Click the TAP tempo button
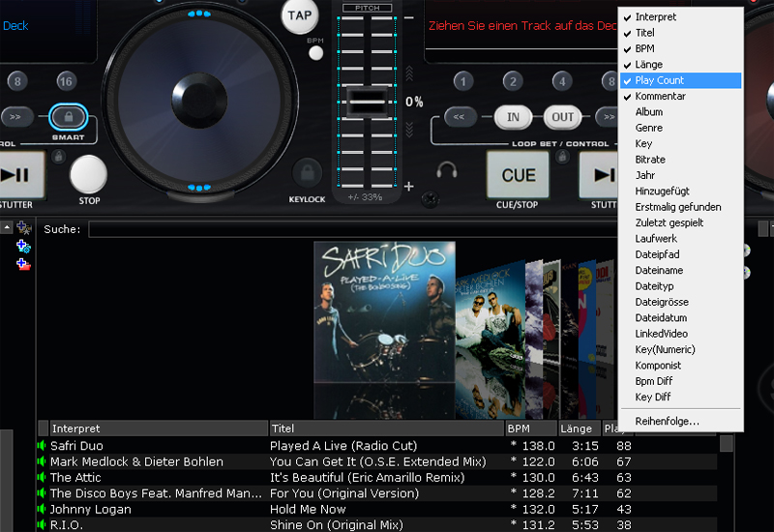Screen dimensions: 774x532 [x=299, y=15]
